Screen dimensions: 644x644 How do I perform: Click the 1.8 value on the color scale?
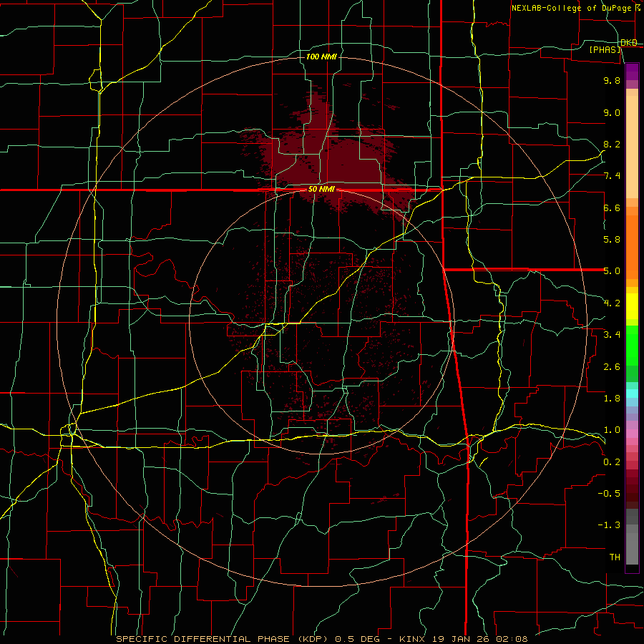coord(612,399)
